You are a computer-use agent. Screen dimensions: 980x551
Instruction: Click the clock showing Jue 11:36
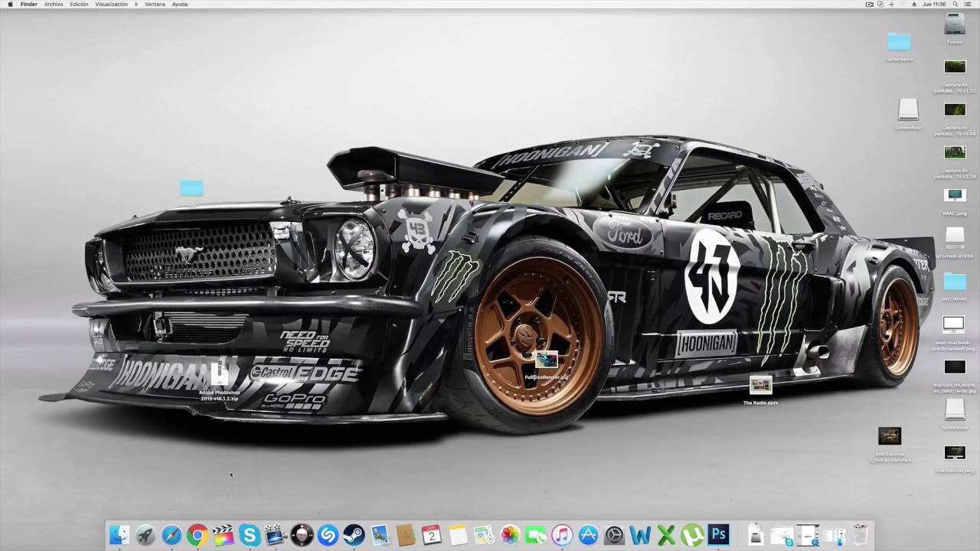pyautogui.click(x=935, y=5)
